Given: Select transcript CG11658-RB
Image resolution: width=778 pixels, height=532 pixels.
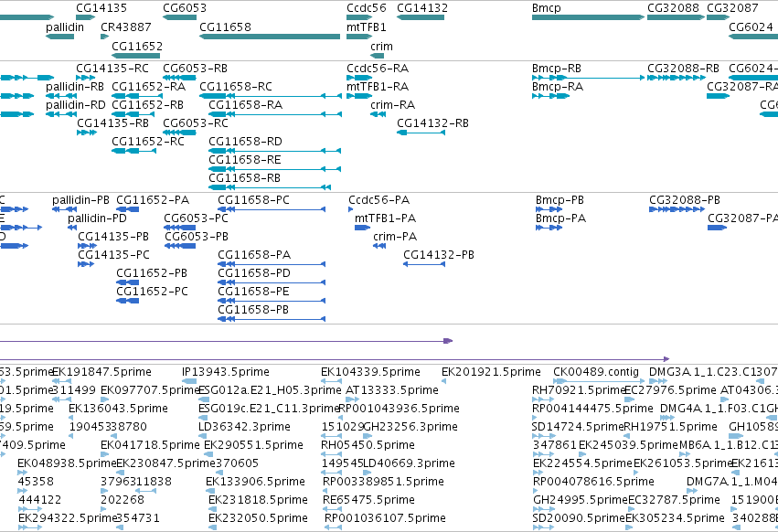Looking at the screenshot, I should pos(270,187).
